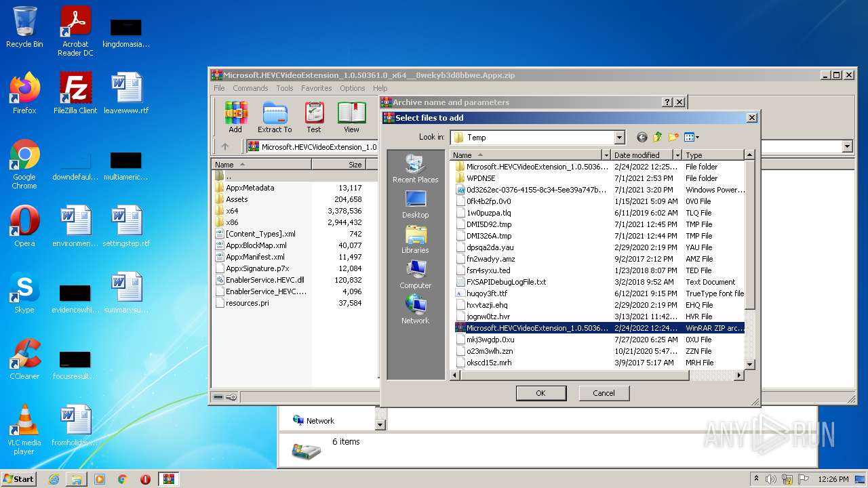Sort WinRAR list by Size column

point(338,165)
